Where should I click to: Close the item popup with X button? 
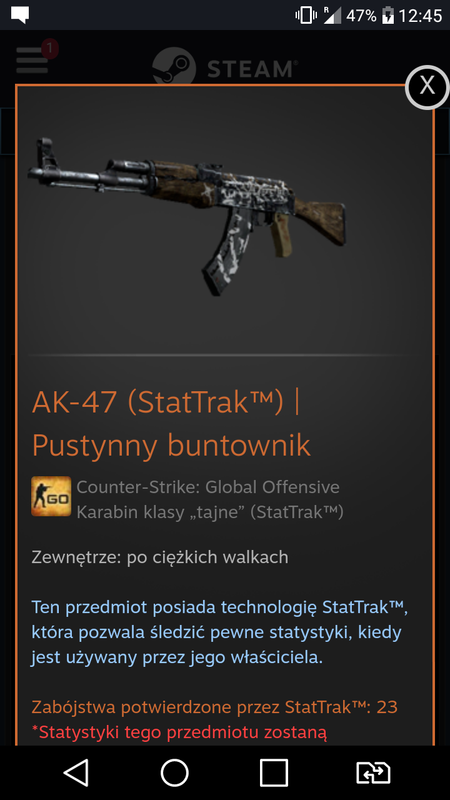[x=427, y=87]
